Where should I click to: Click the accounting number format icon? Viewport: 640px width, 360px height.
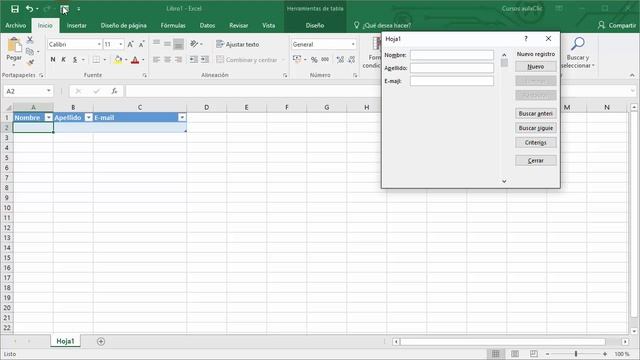(297, 60)
